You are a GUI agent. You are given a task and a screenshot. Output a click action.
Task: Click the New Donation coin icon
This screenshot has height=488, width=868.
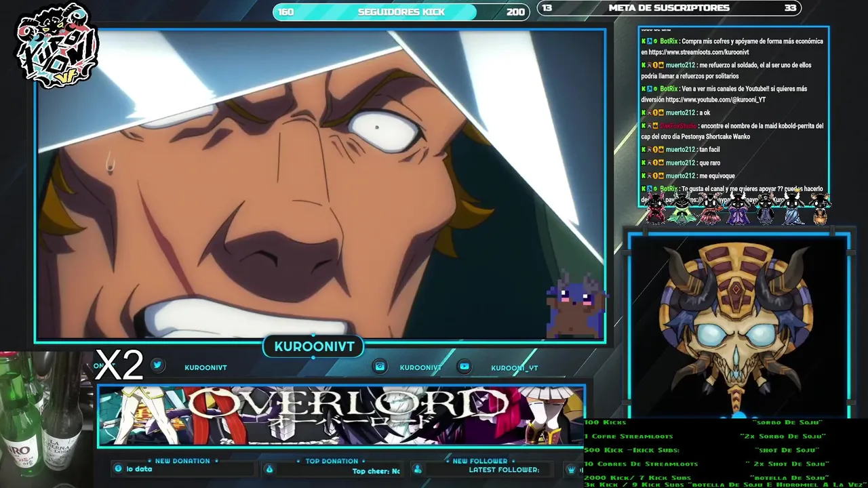pyautogui.click(x=119, y=468)
